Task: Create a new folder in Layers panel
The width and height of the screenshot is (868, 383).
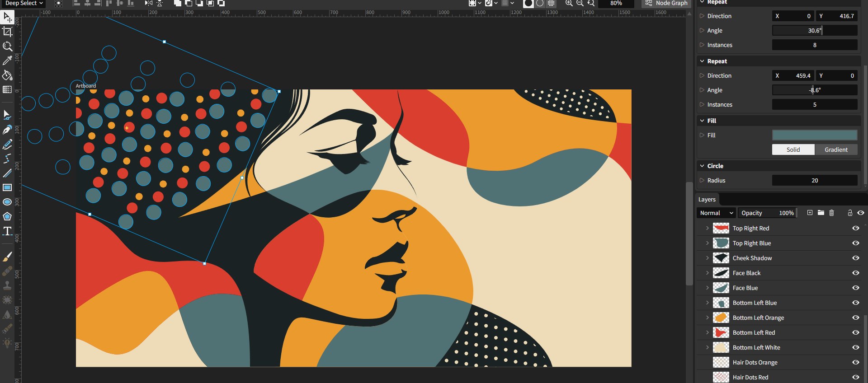Action: tap(821, 213)
